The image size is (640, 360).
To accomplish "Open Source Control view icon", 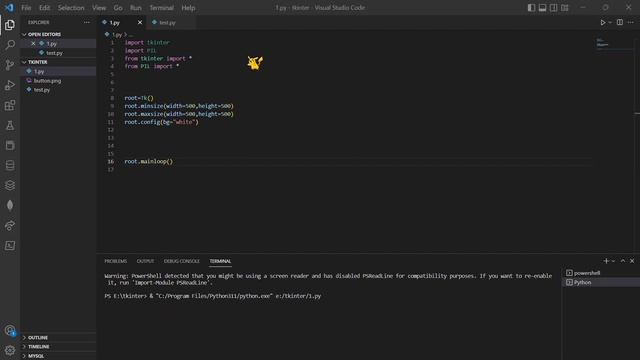I will coord(10,65).
